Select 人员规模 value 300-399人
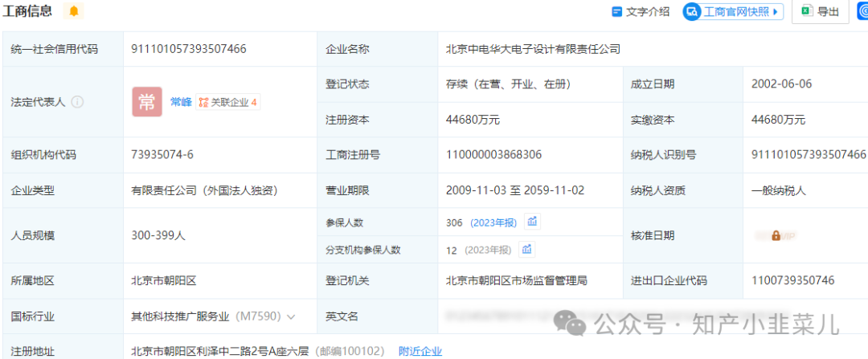Screen dimensions: 868x359 click(158, 235)
